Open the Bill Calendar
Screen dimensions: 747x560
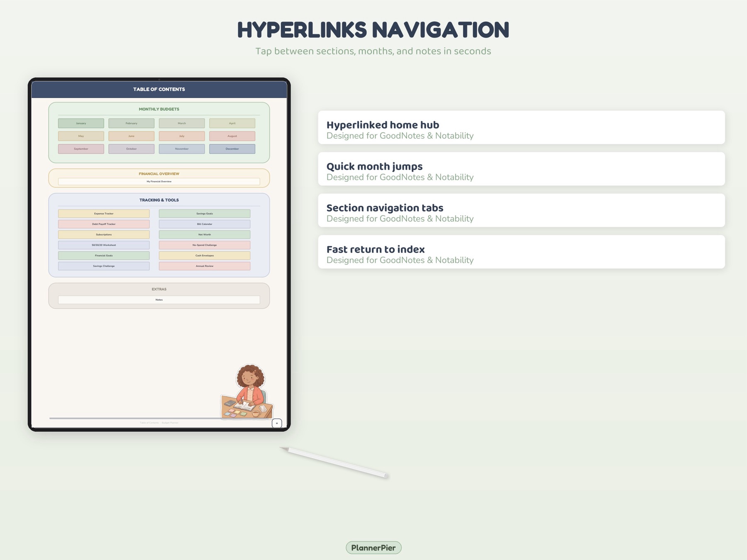[x=204, y=224]
